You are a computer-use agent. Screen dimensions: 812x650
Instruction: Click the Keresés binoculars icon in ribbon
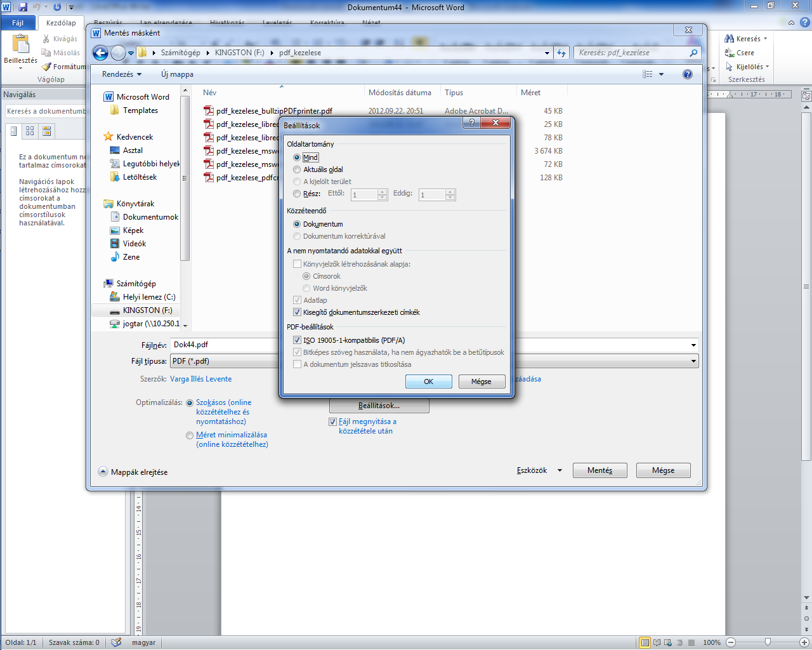(x=730, y=39)
